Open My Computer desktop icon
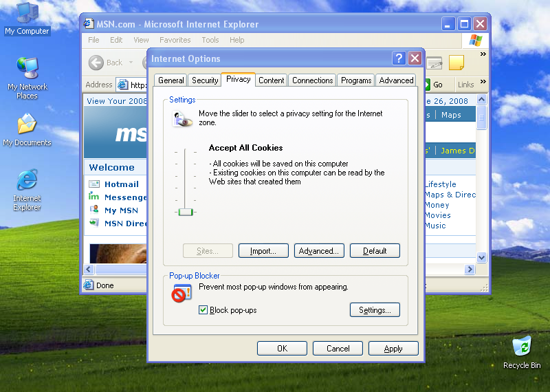The width and height of the screenshot is (550, 392). (27, 19)
